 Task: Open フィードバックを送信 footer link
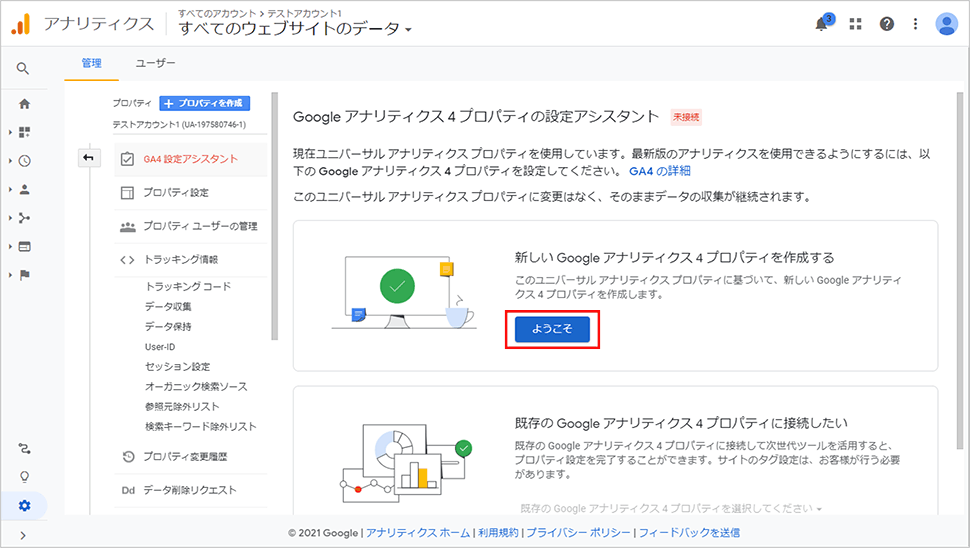pyautogui.click(x=689, y=533)
